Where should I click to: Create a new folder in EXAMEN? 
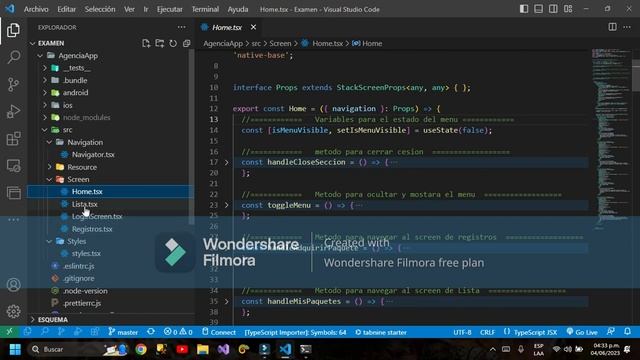160,43
